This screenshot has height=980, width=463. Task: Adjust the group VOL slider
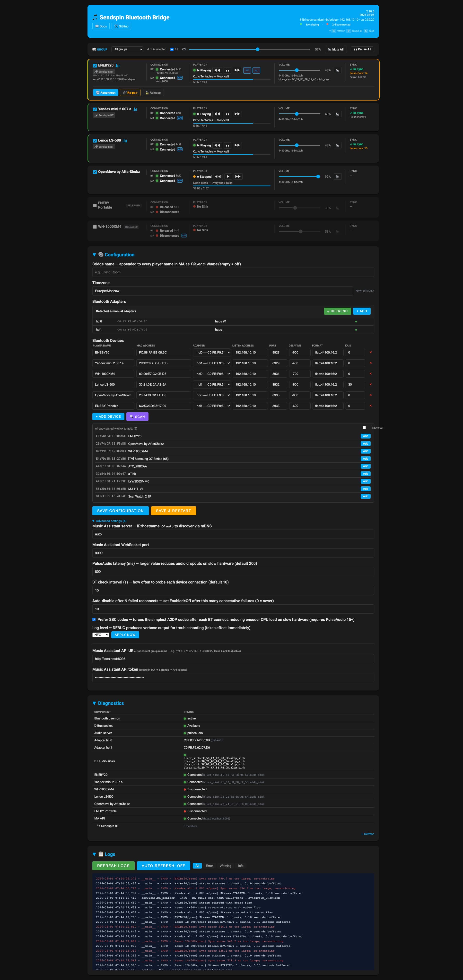click(x=249, y=49)
